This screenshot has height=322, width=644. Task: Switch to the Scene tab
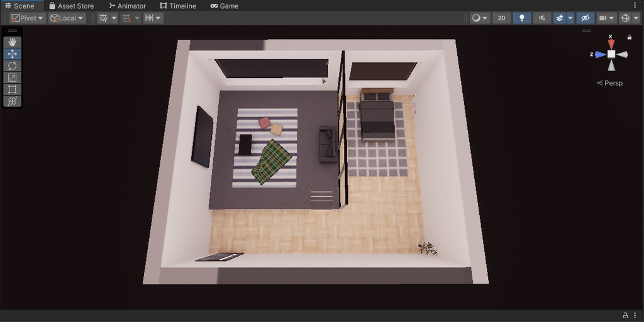point(20,6)
